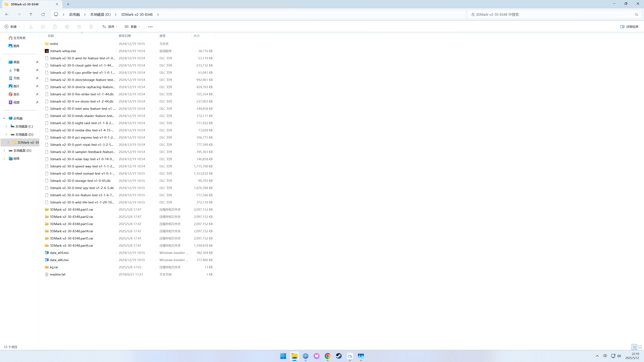This screenshot has height=362, width=644.
Task: Click Local Disk (D:) in breadcrumb
Action: point(100,14)
